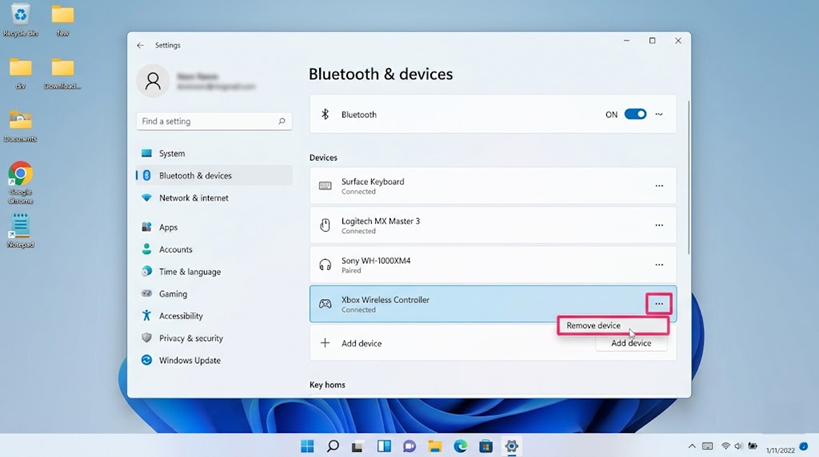Click the Wi-Fi tray icon
Screen dimensions: 819x457
pyautogui.click(x=726, y=446)
